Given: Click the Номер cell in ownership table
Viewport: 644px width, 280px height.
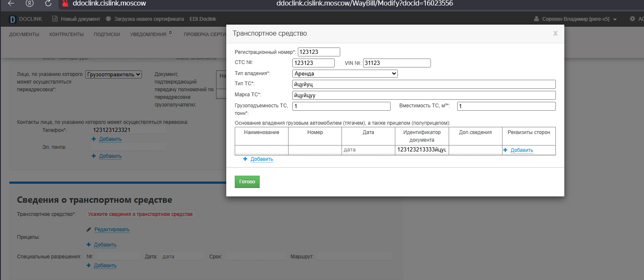Looking at the screenshot, I should click(315, 150).
